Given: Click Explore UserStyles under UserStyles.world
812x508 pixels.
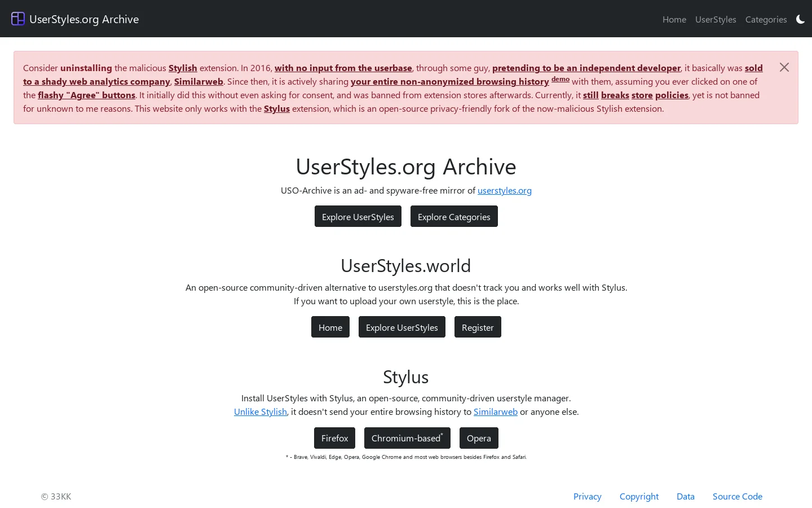Looking at the screenshot, I should [402, 327].
